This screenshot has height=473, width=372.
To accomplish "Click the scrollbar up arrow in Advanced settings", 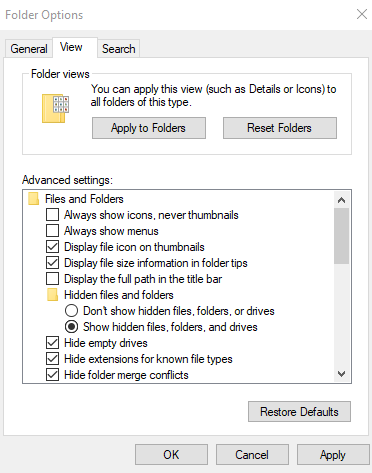I will point(341,200).
